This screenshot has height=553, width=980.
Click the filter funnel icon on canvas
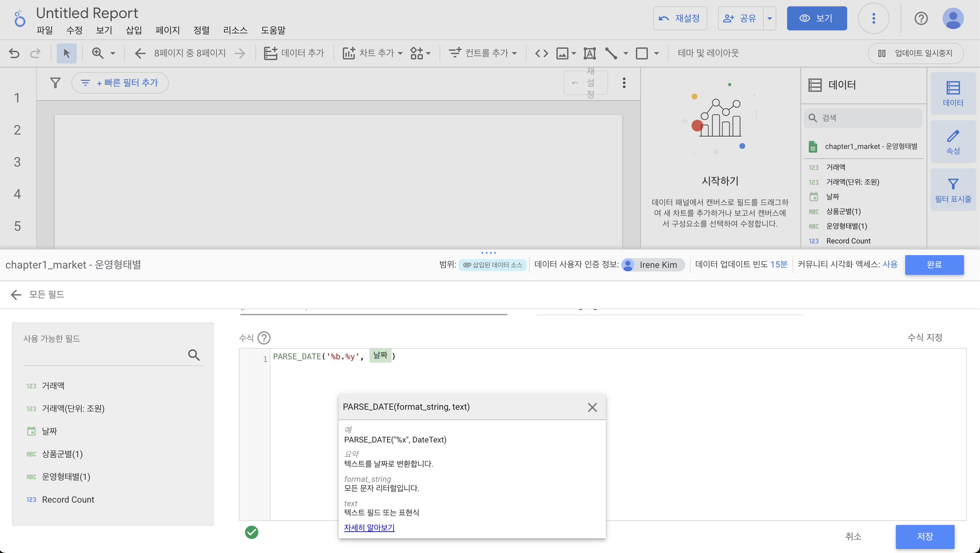point(55,82)
